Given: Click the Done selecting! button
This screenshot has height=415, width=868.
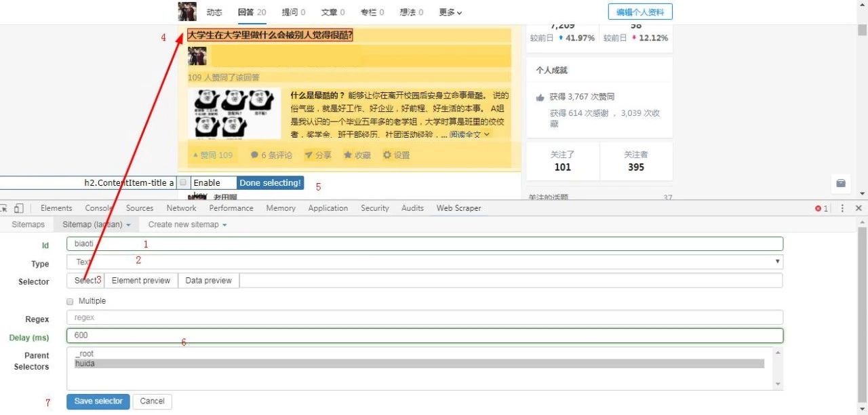Looking at the screenshot, I should (x=270, y=182).
